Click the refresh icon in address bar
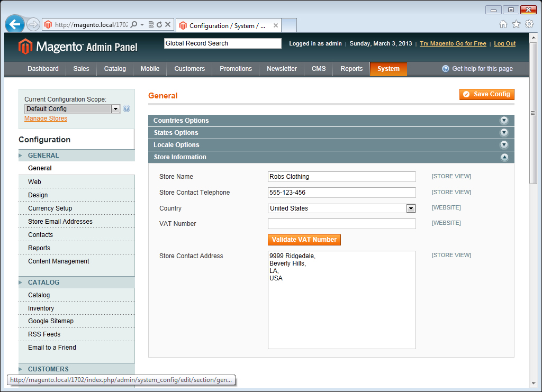This screenshot has width=542, height=392. point(159,25)
